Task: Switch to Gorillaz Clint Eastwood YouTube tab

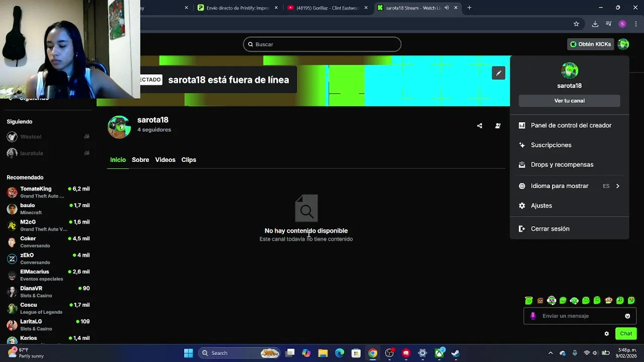Action: (327, 8)
